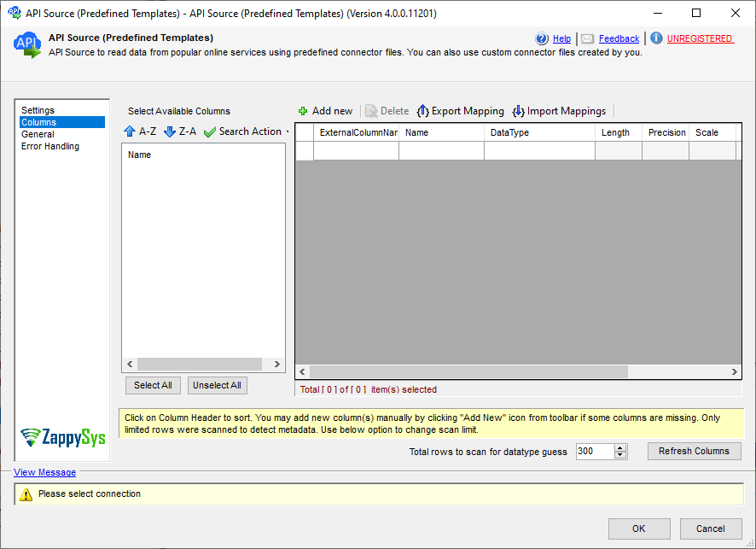Sort grid by Name column header
The height and width of the screenshot is (549, 756).
[x=441, y=132]
